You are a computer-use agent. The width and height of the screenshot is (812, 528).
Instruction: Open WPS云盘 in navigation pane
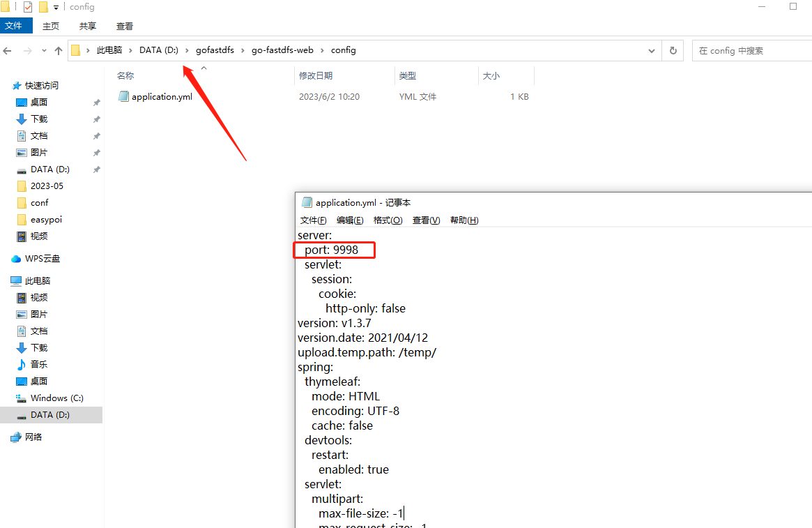pyautogui.click(x=43, y=259)
